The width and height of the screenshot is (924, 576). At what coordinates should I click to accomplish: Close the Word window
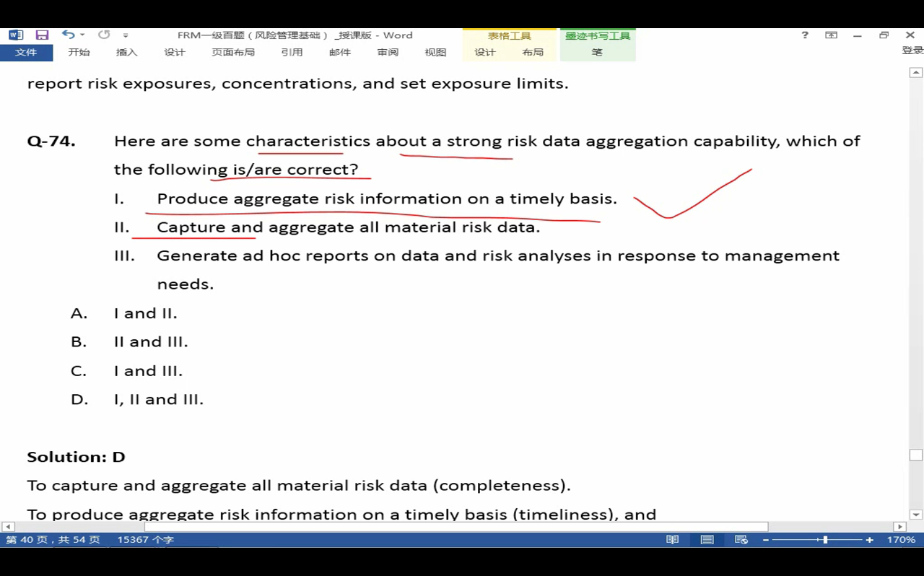(910, 35)
